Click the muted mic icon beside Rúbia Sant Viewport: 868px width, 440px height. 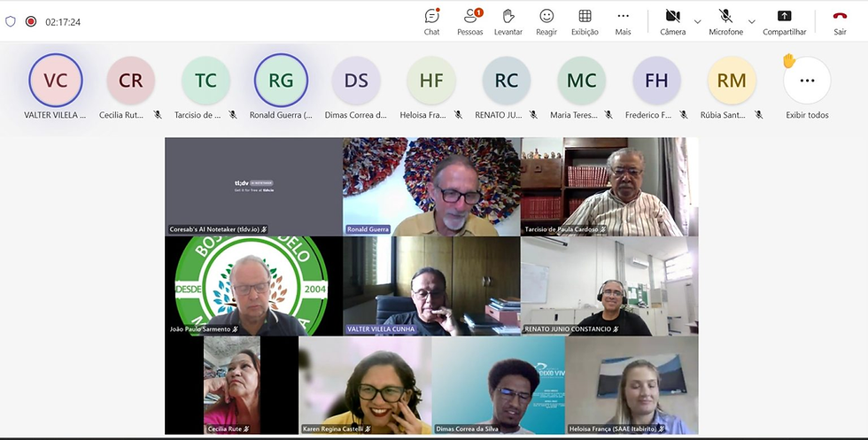pos(759,115)
